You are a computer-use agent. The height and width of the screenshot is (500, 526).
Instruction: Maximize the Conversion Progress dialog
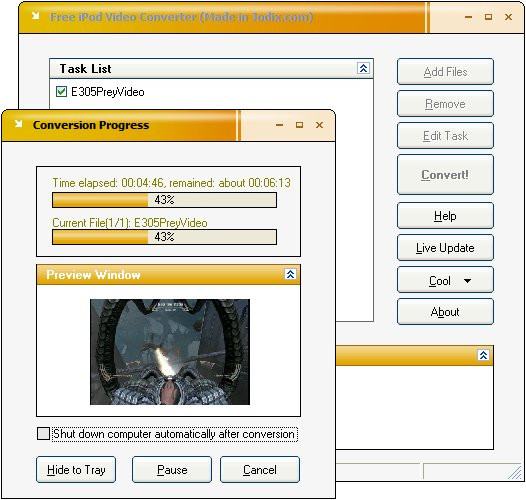(300, 125)
